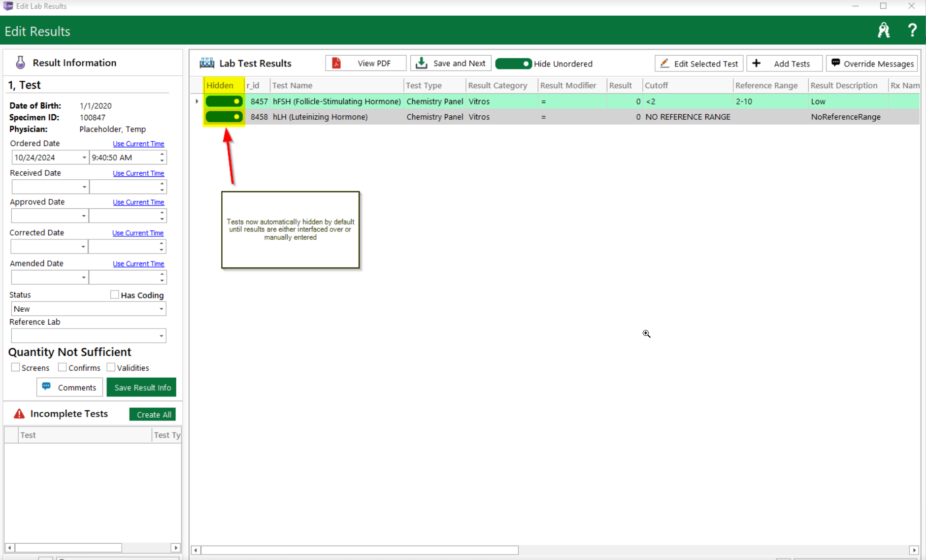Click the Result Modifier column header
Image resolution: width=926 pixels, height=560 pixels.
[x=572, y=85]
